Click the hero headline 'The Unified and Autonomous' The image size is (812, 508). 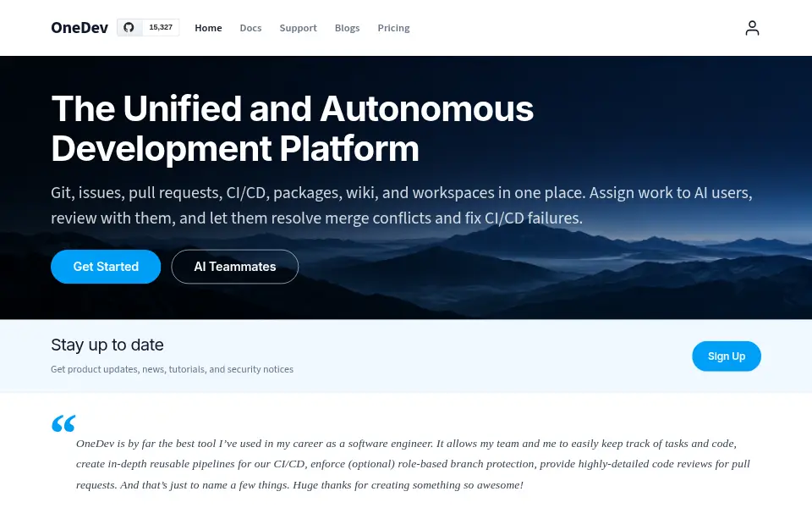pos(292,109)
